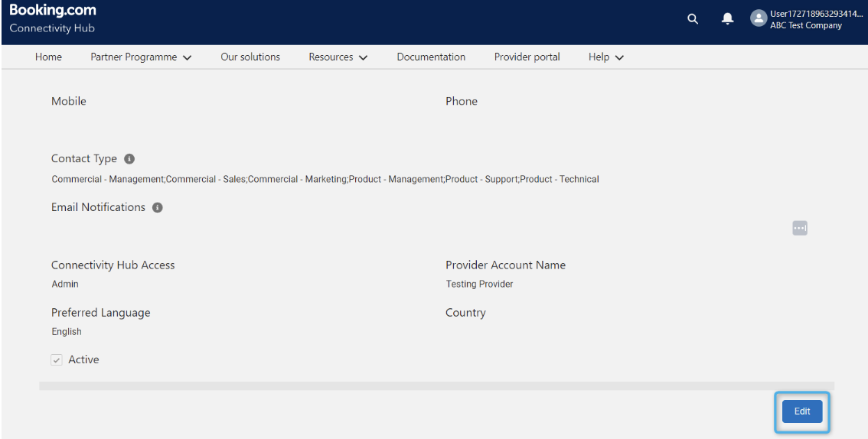The height and width of the screenshot is (439, 868).
Task: Select Documentation in the navigation bar
Action: pos(431,57)
